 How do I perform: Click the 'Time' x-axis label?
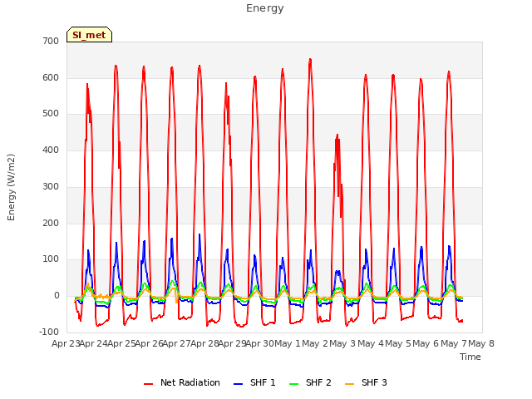click(470, 357)
